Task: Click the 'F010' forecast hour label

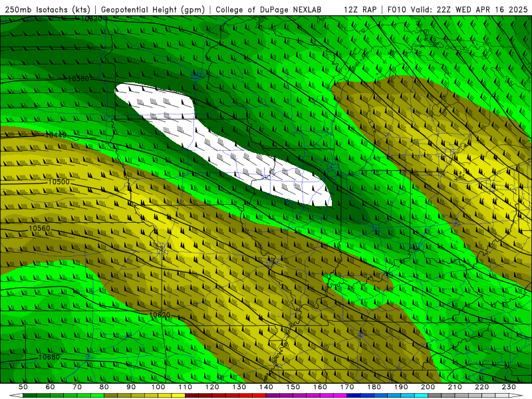Action: (x=397, y=9)
